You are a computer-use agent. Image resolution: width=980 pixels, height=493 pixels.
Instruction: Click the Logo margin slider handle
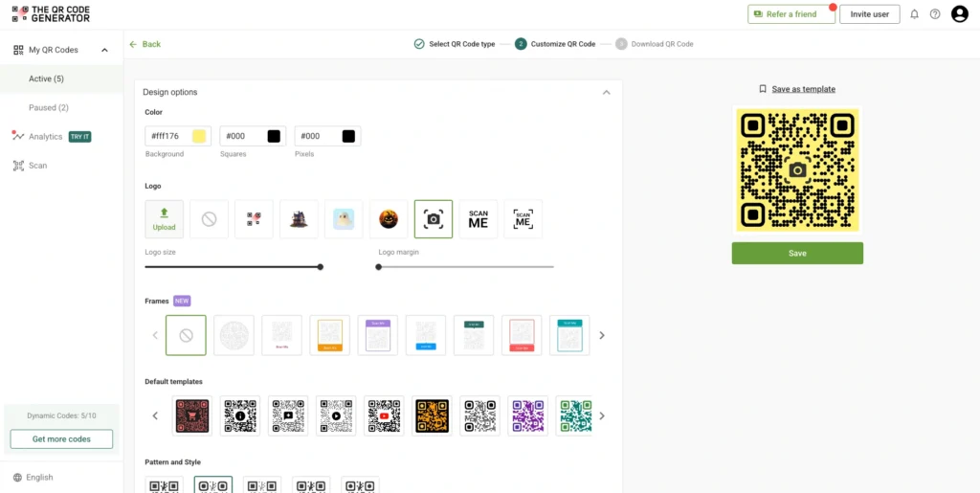click(x=378, y=267)
